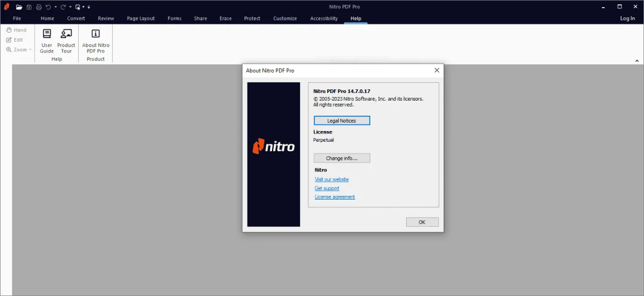Open the Redo history dropdown arrow
Viewport: 644px width, 296px height.
70,7
